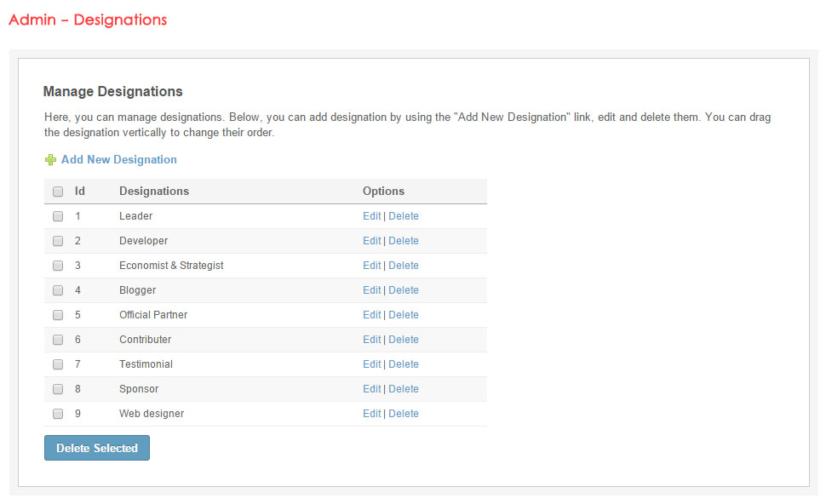Tick the checkbox next to Blogger

point(58,290)
